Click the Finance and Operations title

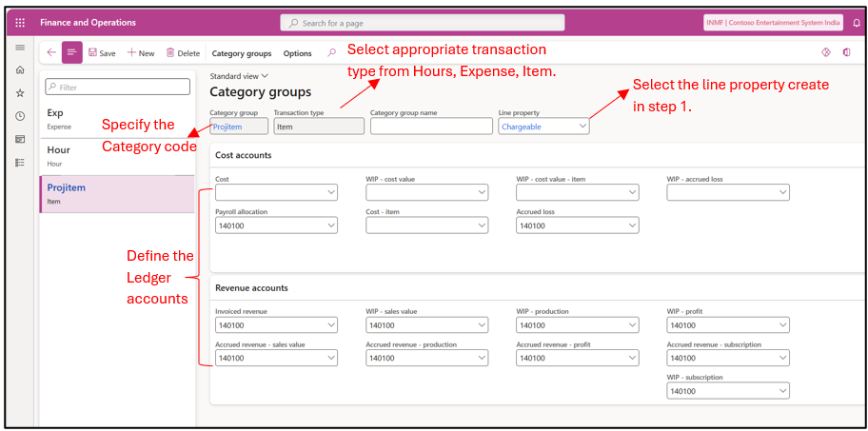88,23
